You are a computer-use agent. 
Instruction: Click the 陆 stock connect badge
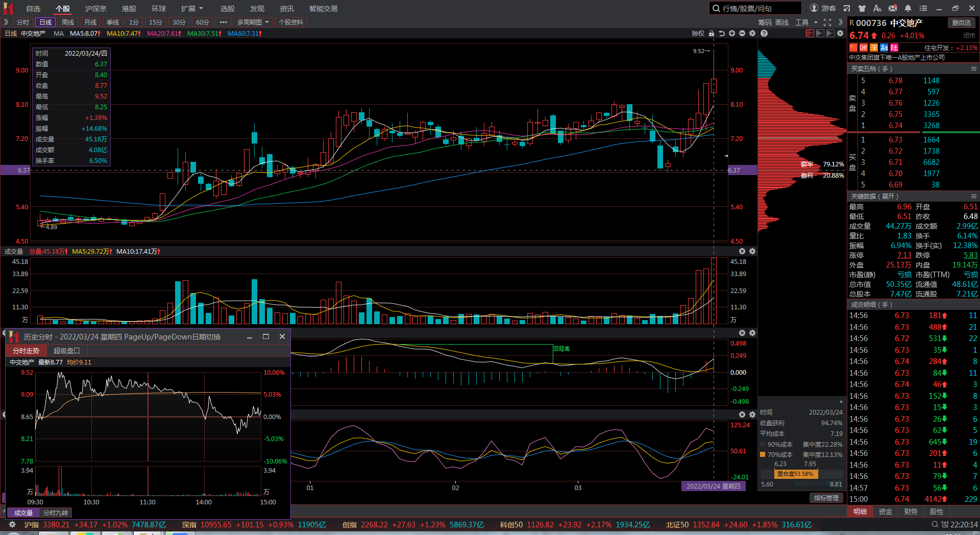(x=894, y=47)
